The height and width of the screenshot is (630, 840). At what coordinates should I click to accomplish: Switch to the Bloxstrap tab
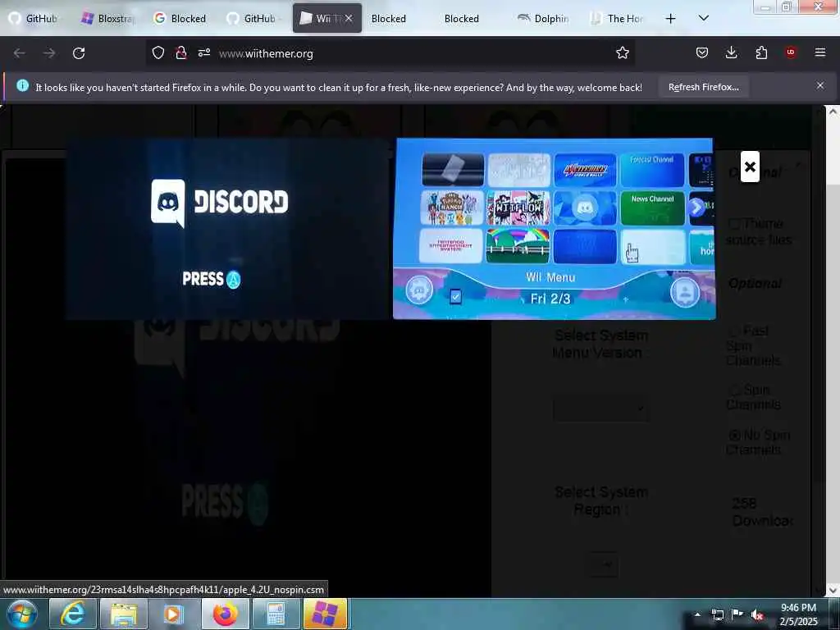pyautogui.click(x=109, y=18)
